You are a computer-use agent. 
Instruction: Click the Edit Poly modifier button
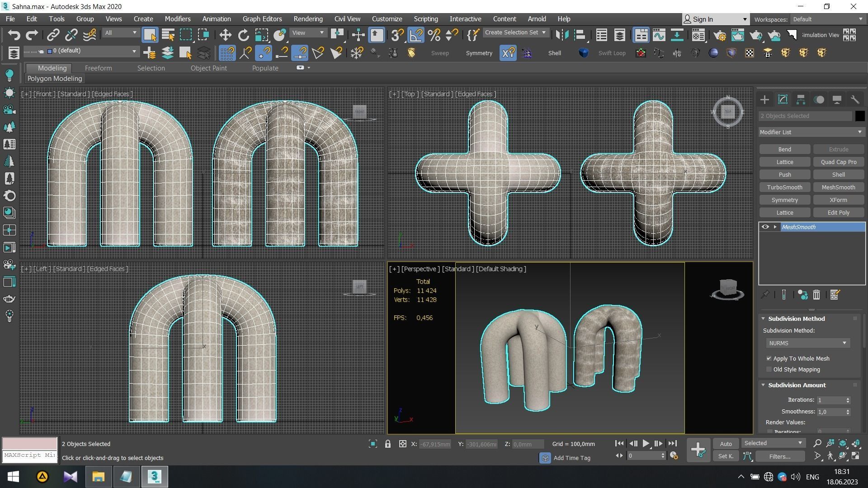tap(838, 212)
